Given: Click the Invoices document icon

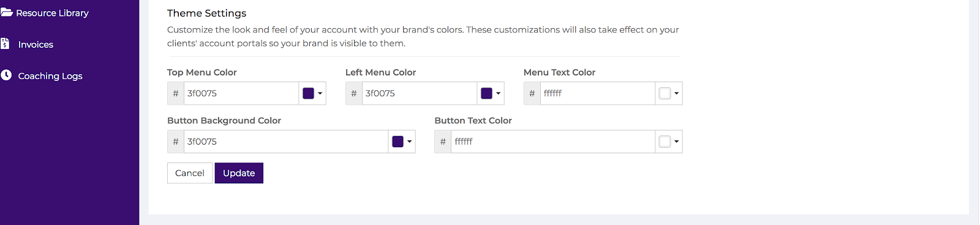Looking at the screenshot, I should point(5,44).
